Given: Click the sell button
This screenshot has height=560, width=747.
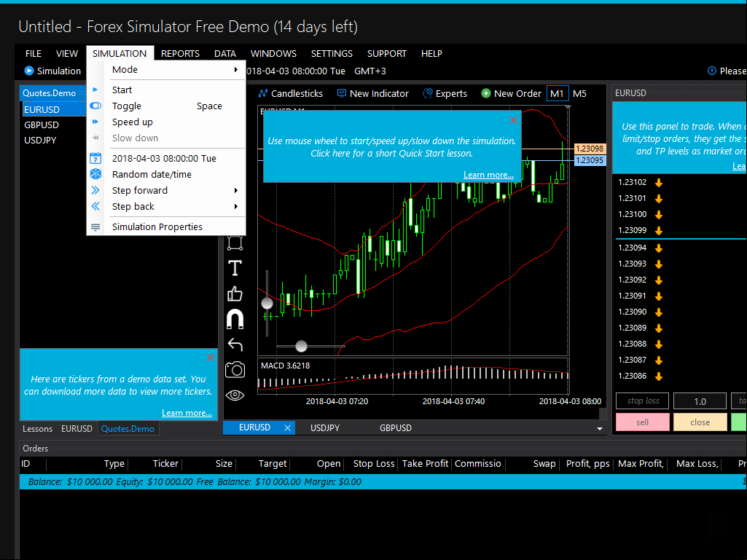Looking at the screenshot, I should [x=642, y=422].
